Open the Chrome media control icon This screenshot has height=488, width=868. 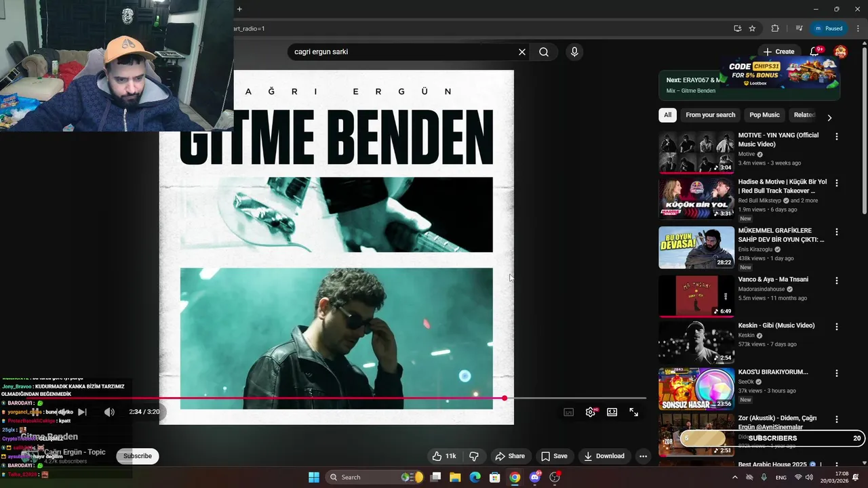799,28
